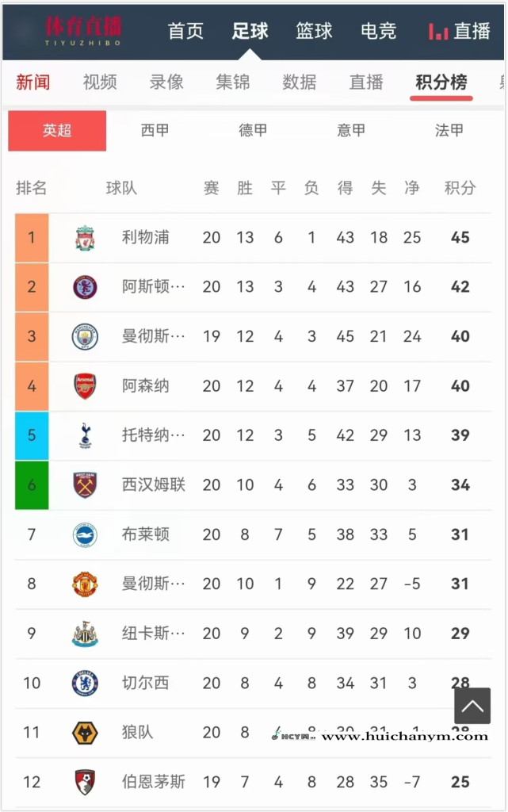The width and height of the screenshot is (508, 812).
Task: Click the Bournemouth club crest icon
Action: click(85, 782)
